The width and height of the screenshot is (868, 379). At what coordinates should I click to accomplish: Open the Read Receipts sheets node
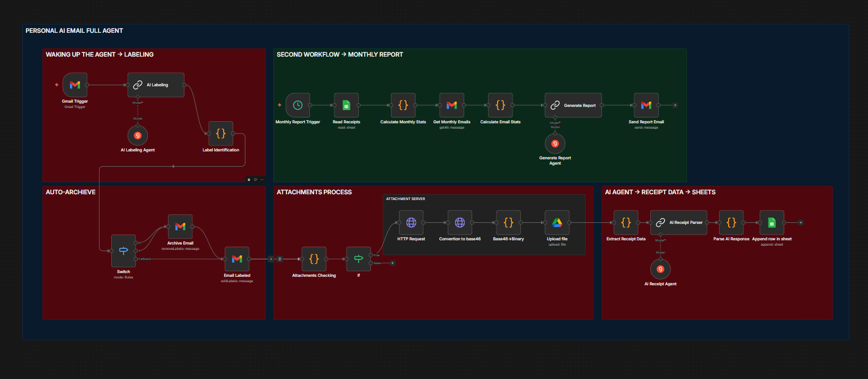346,105
